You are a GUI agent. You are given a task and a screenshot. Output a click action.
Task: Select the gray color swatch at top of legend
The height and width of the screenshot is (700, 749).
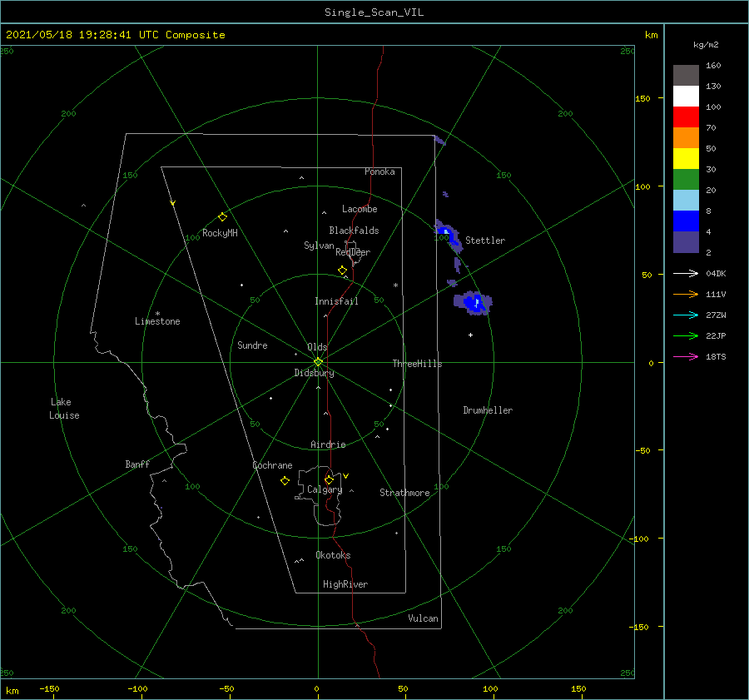(x=686, y=76)
